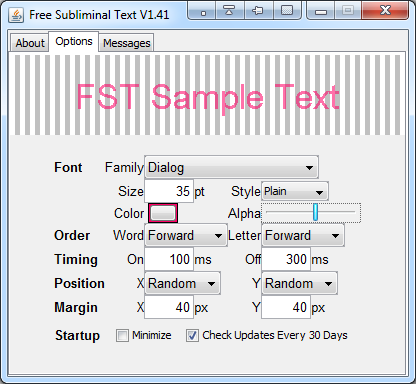Click the font Size field
This screenshot has height=384, width=416.
(169, 191)
